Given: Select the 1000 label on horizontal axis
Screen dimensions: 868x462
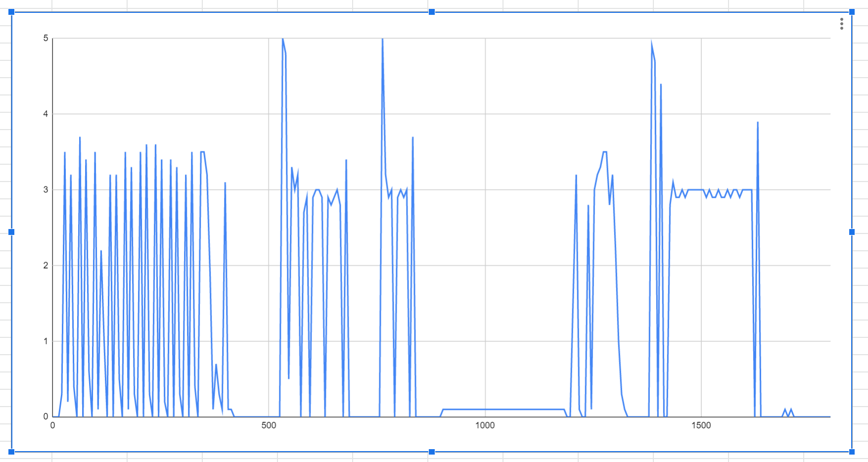Looking at the screenshot, I should (x=485, y=425).
